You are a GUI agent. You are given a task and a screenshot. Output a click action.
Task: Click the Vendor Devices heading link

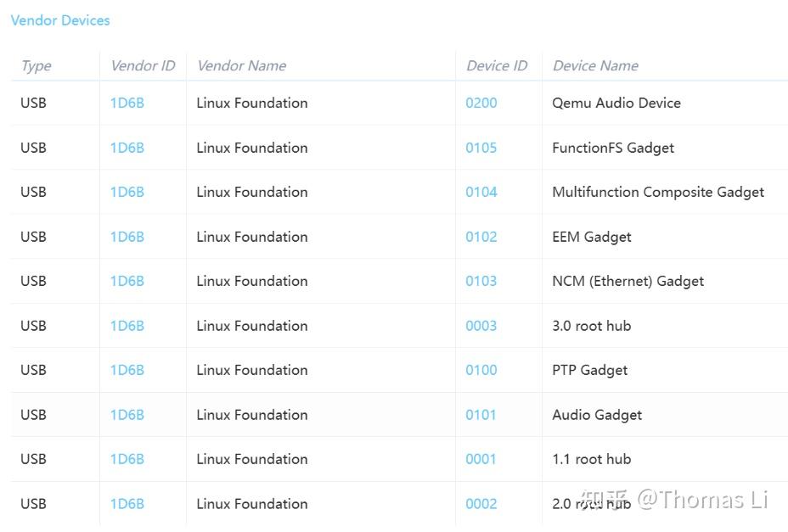[x=60, y=20]
